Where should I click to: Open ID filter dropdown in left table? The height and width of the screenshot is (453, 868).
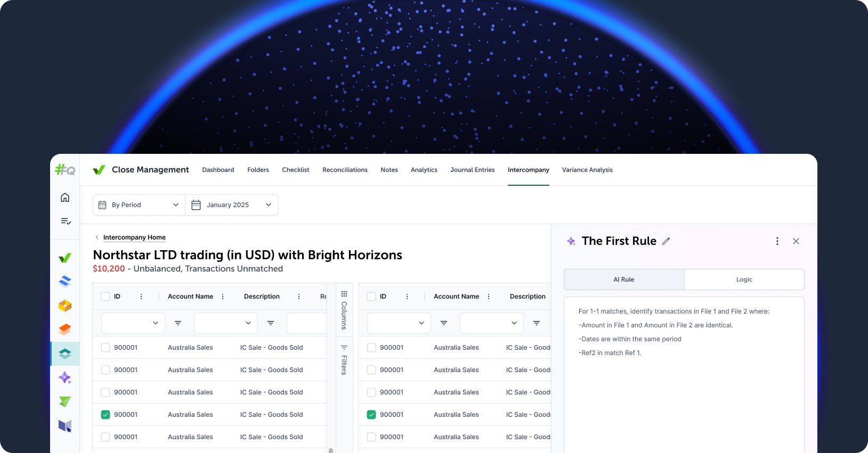(x=133, y=323)
